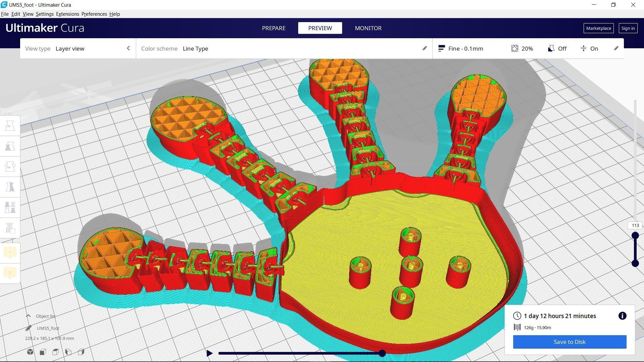Click the 3D view cube icon
The image size is (644, 362).
click(x=30, y=352)
